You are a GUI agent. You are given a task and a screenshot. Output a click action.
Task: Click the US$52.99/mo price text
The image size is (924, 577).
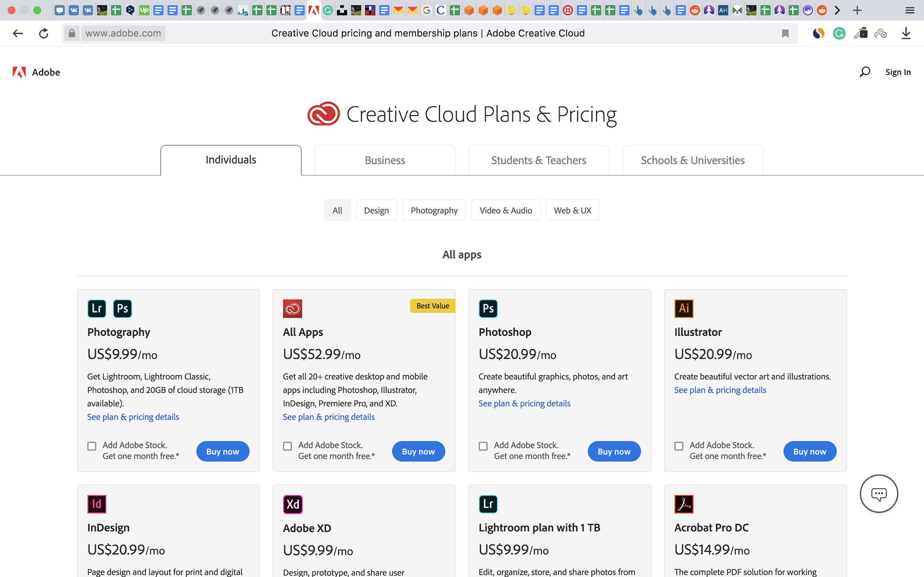pos(322,354)
